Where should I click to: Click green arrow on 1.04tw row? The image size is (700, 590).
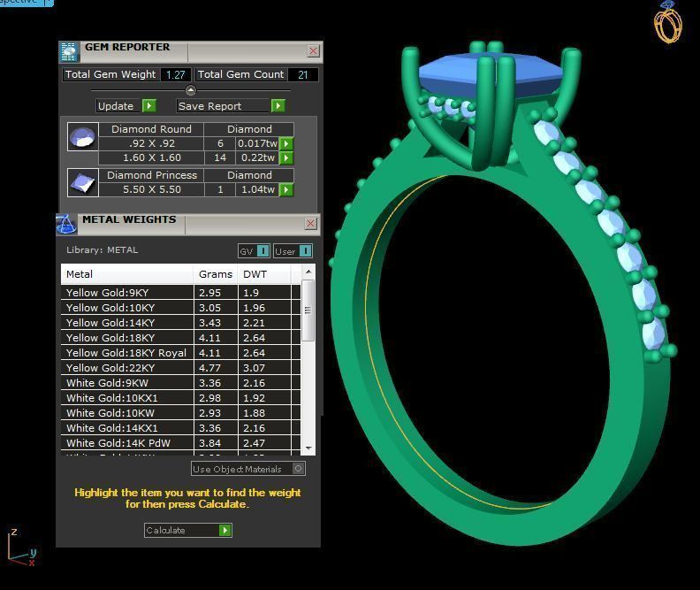286,190
